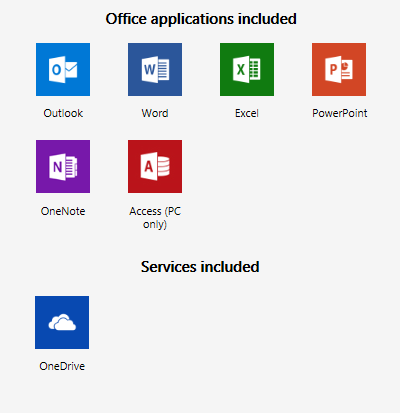The image size is (400, 413).
Task: Click the "Outlook" label text
Action: pyautogui.click(x=63, y=113)
